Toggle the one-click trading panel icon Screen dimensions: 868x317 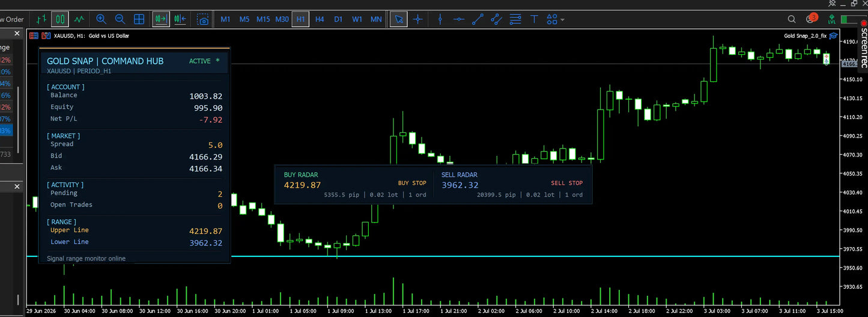pos(34,36)
